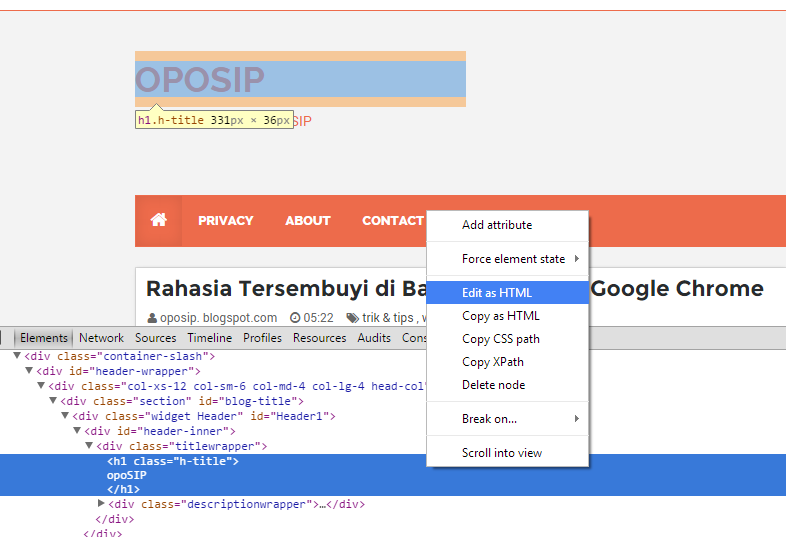
Task: Click the author user icon beside oposip.blogspot.com
Action: tap(152, 318)
